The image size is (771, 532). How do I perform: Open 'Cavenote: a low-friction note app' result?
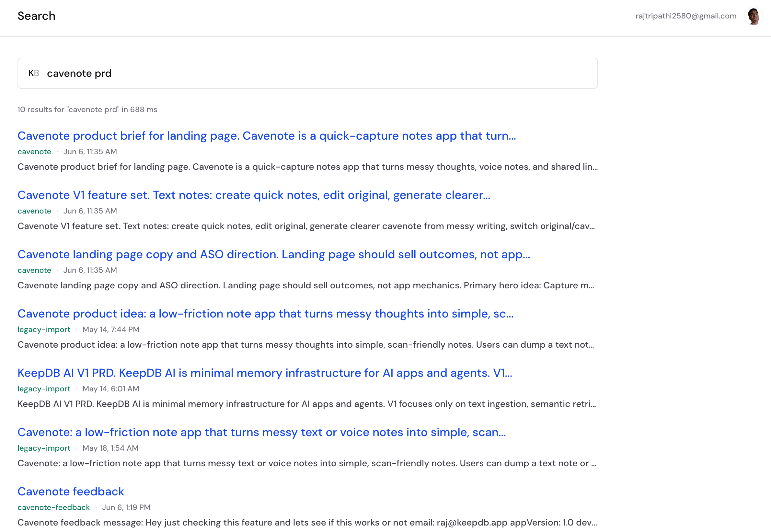(x=261, y=432)
